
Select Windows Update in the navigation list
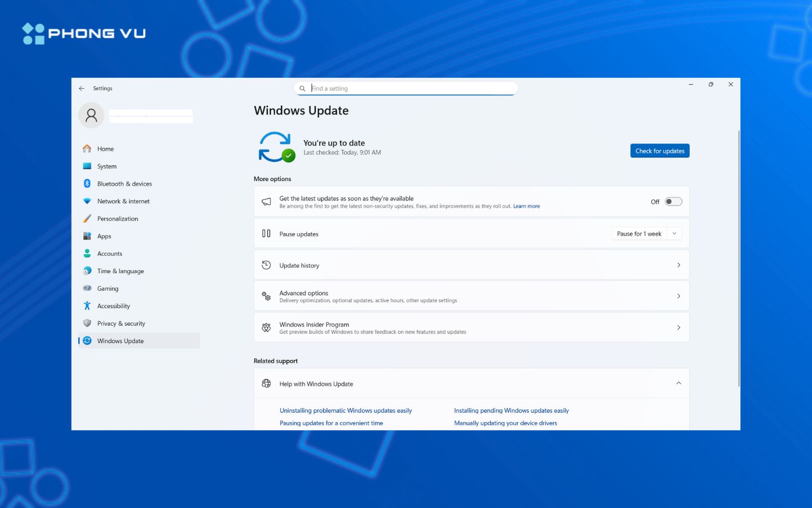(x=120, y=340)
